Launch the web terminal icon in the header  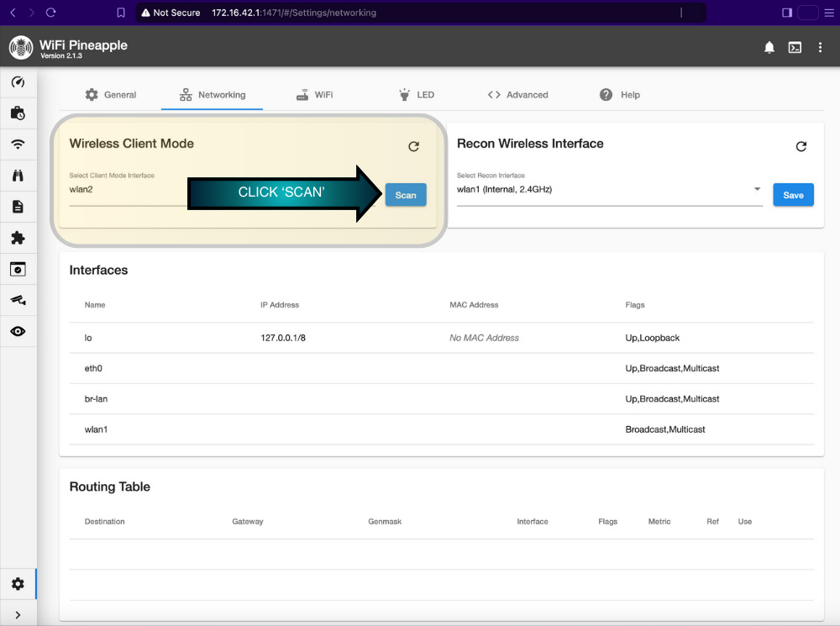click(795, 48)
